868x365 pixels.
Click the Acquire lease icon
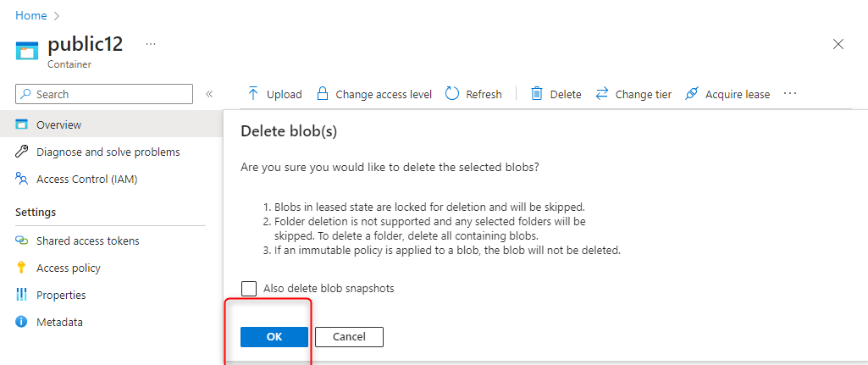point(692,94)
